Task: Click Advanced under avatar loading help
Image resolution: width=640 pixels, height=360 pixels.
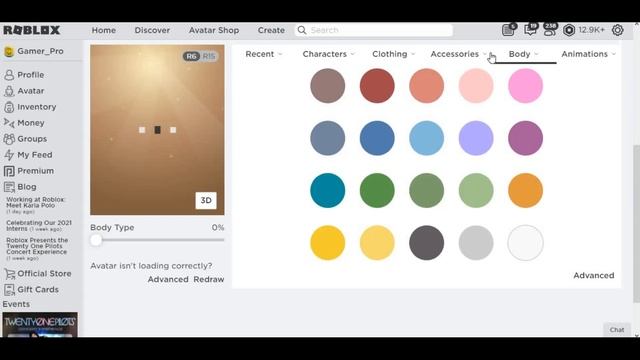Action: pyautogui.click(x=168, y=280)
